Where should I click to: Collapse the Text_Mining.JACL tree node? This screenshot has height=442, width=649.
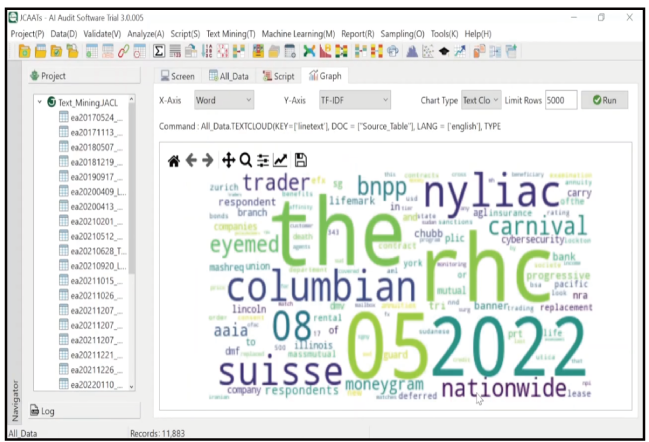[x=39, y=102]
